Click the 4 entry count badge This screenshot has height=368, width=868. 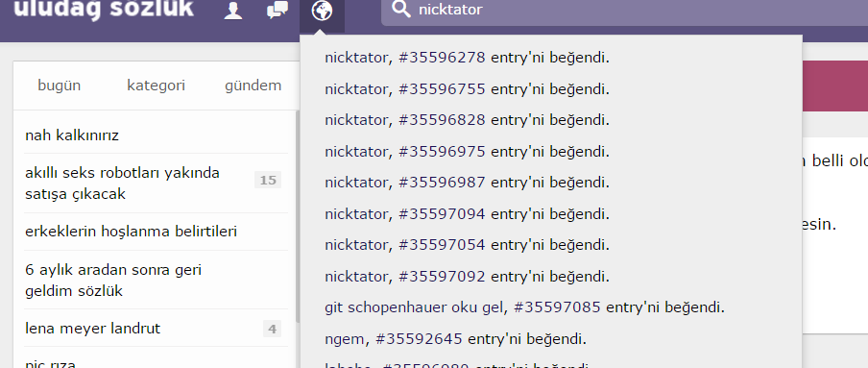pyautogui.click(x=273, y=330)
